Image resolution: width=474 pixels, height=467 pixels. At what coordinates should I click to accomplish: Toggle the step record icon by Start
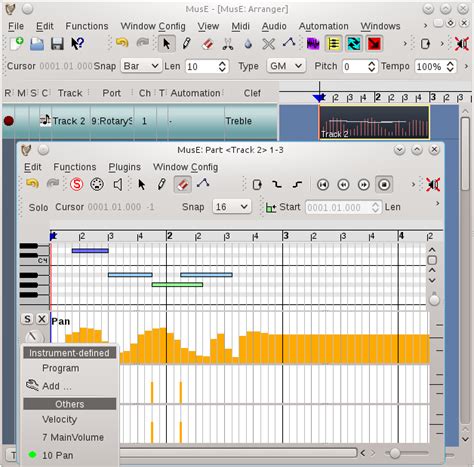pos(271,208)
